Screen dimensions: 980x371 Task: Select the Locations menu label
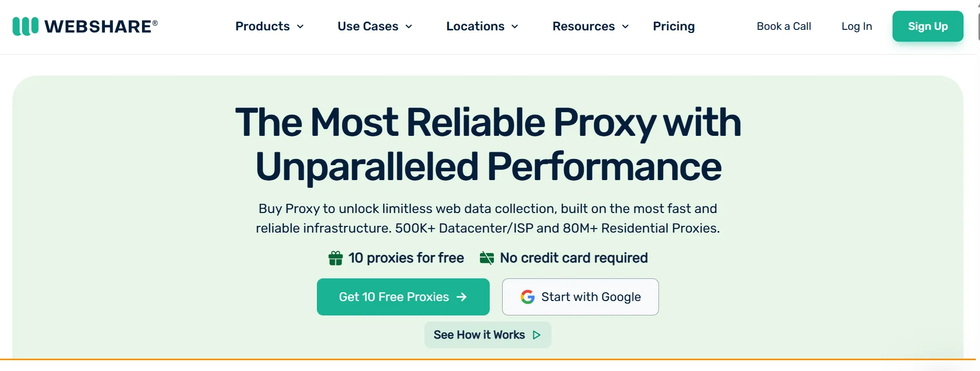(475, 26)
